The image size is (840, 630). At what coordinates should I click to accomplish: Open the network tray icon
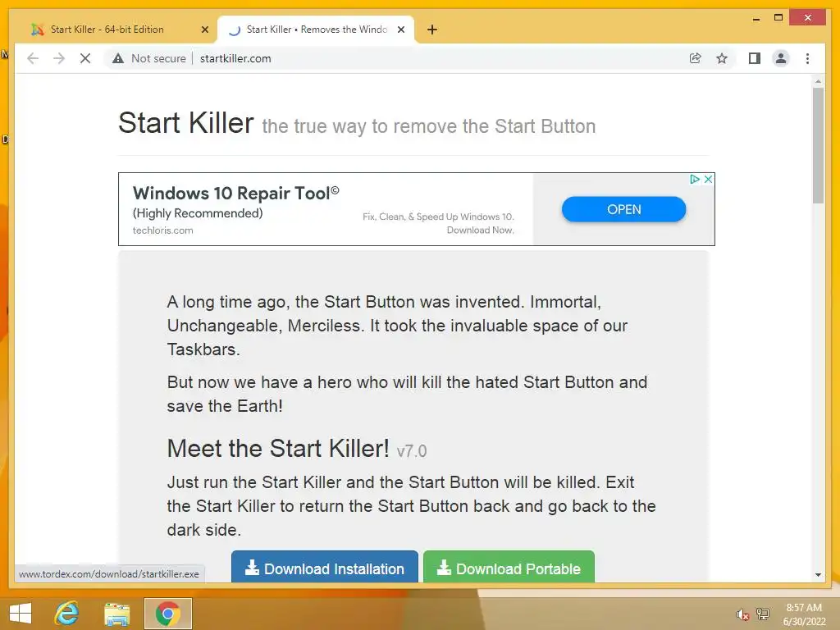tap(762, 614)
